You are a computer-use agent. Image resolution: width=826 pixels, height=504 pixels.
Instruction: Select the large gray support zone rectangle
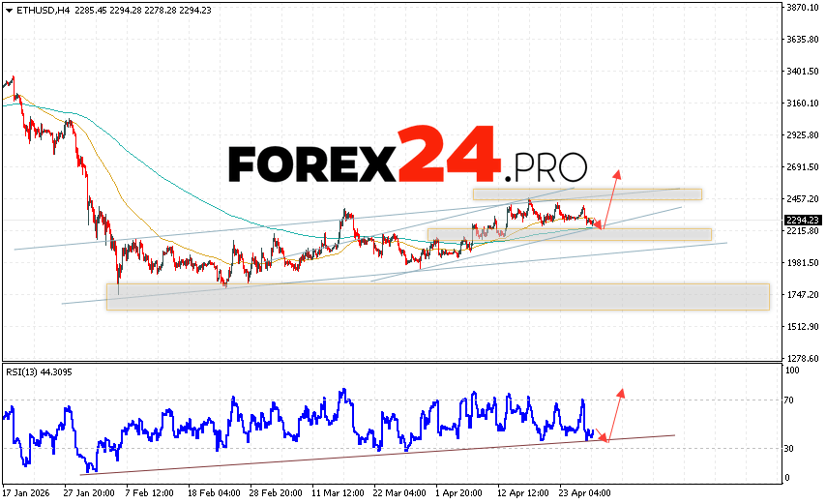tap(437, 297)
